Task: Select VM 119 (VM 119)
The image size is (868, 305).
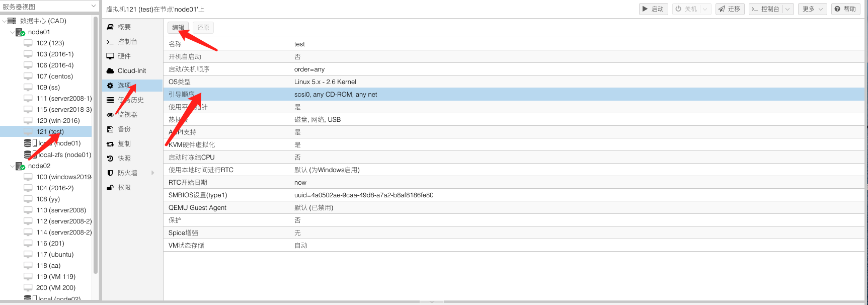Action: tap(56, 277)
